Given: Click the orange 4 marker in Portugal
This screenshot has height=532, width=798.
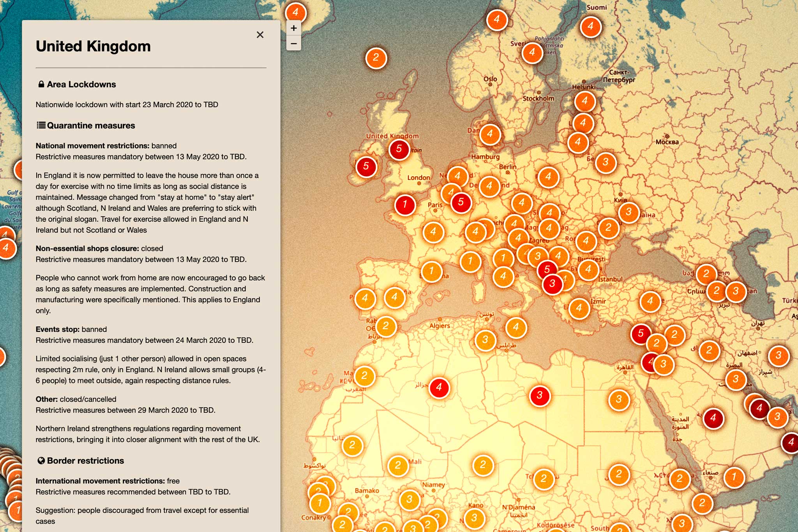Looking at the screenshot, I should pos(365,299).
